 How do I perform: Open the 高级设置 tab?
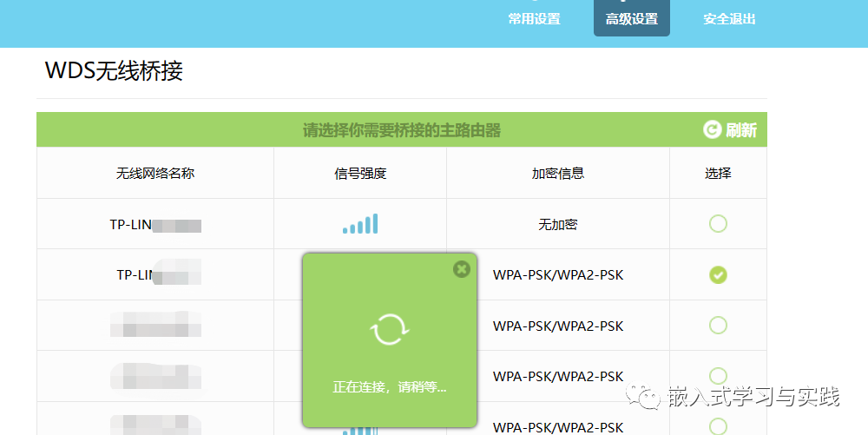tap(632, 18)
